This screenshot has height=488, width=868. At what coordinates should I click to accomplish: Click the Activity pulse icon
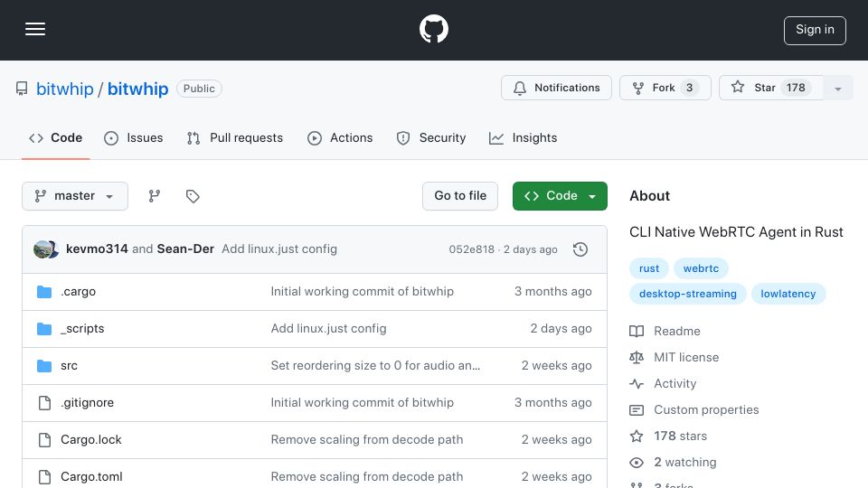click(x=637, y=383)
